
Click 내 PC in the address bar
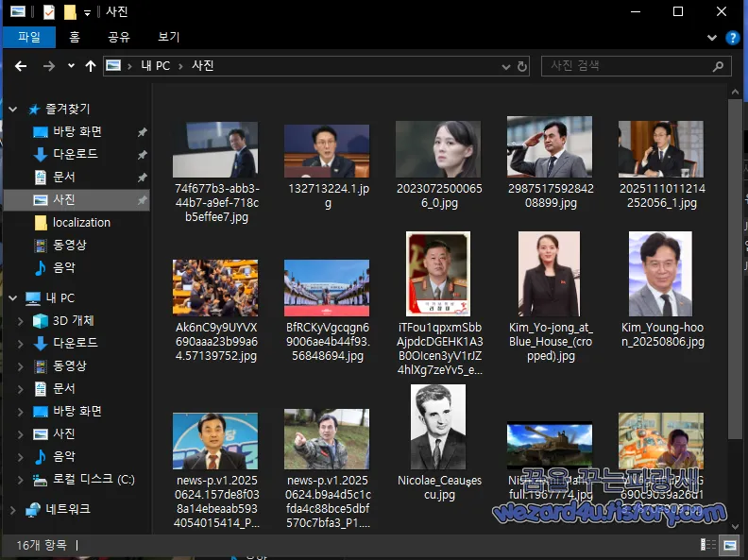click(155, 66)
